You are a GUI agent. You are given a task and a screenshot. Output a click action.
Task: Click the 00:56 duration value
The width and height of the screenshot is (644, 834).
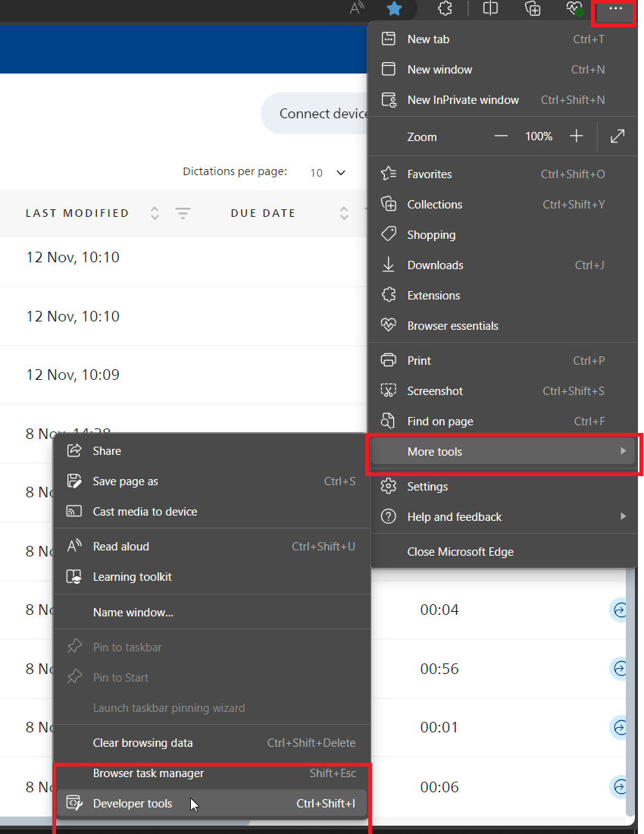click(x=439, y=669)
